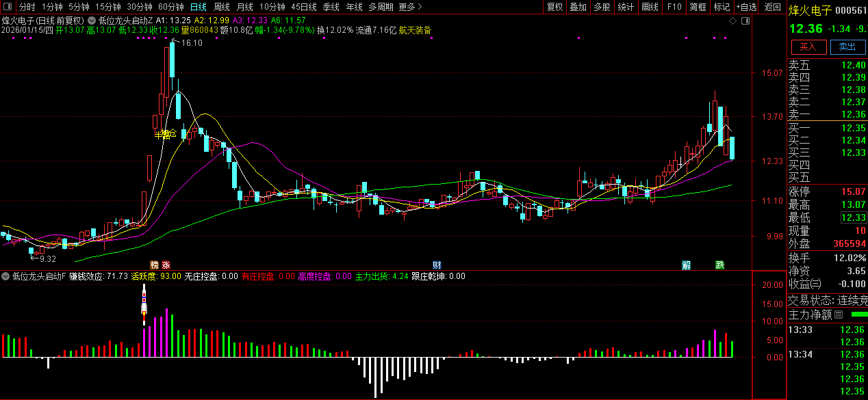Open the 低位龙头启动Z indicator dropdown arrow
This screenshot has width=868, height=400.
pyautogui.click(x=92, y=21)
